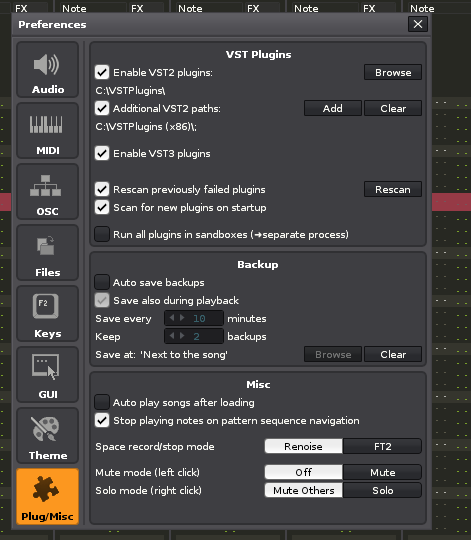Image resolution: width=471 pixels, height=540 pixels.
Task: Disable the Enable VST2 plugins checkbox
Action: tap(102, 72)
